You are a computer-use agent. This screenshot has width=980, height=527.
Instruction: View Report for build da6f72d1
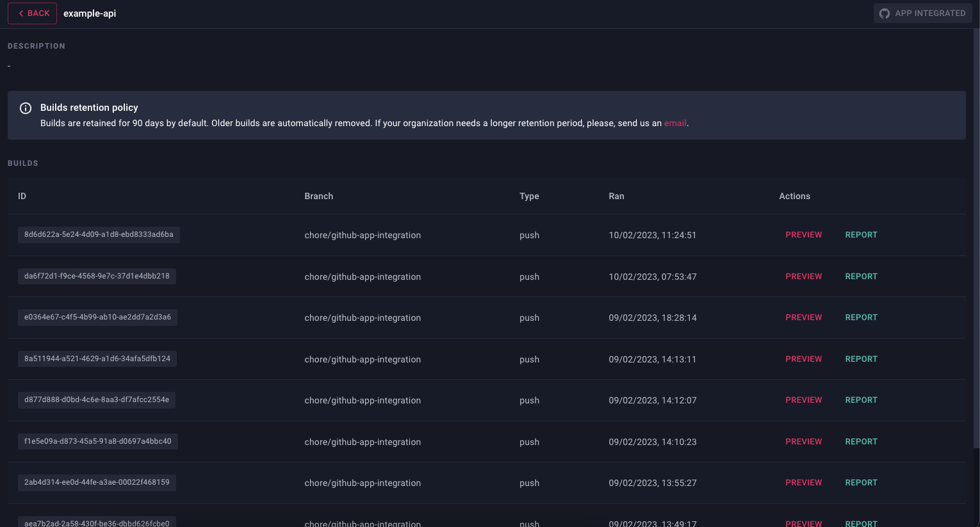point(861,277)
